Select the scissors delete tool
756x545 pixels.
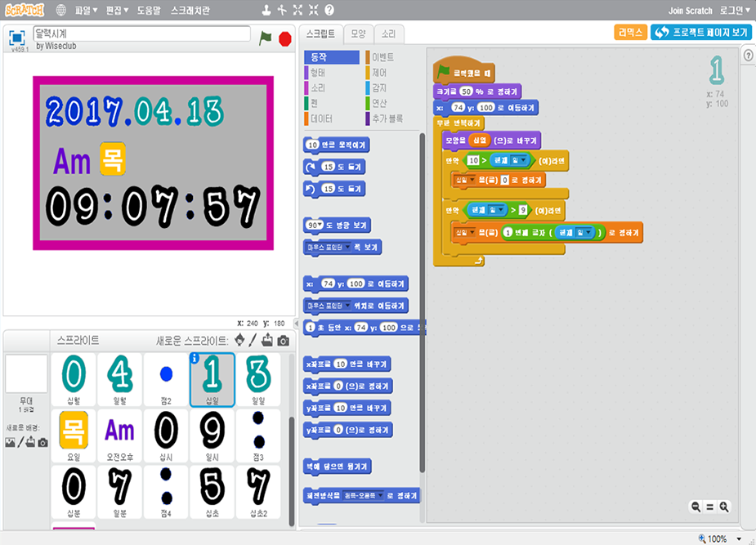click(281, 11)
